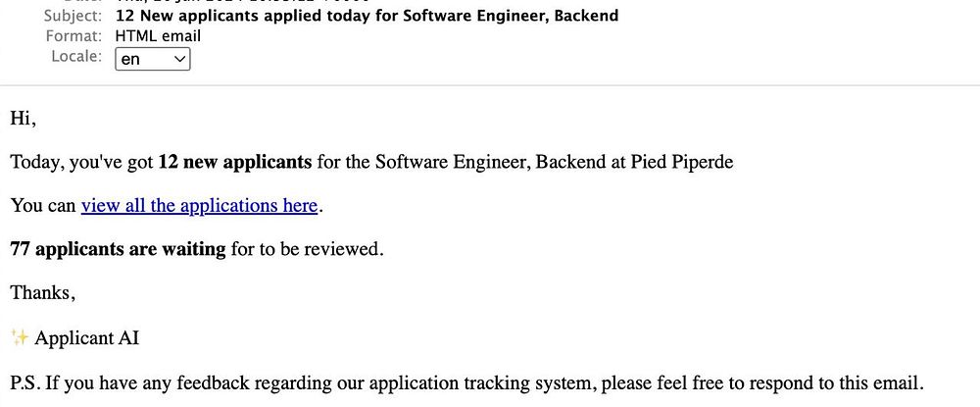Click the 'Thanks,' closing line
This screenshot has height=407, width=980.
click(x=42, y=292)
